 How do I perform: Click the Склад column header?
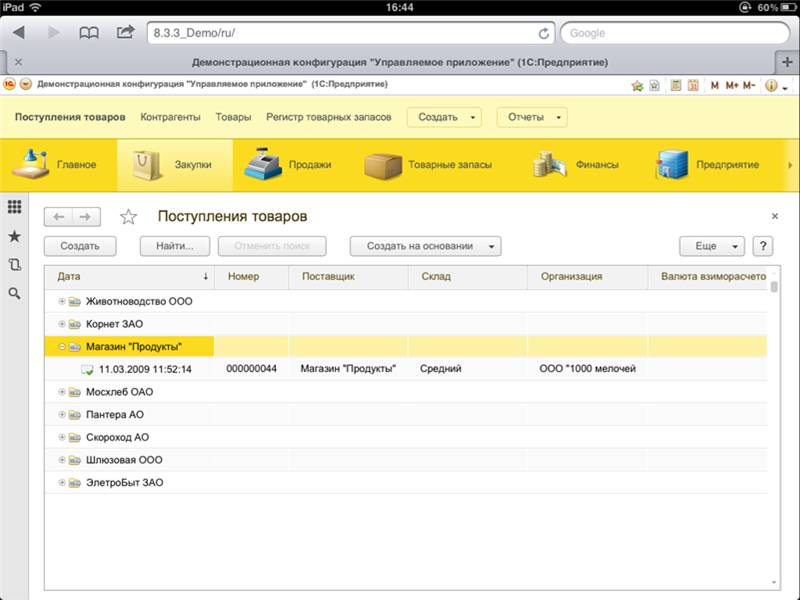click(467, 277)
